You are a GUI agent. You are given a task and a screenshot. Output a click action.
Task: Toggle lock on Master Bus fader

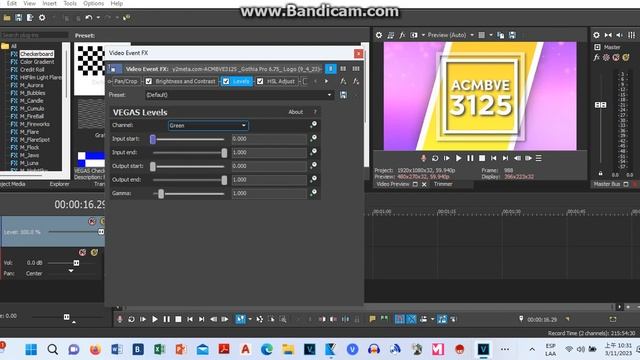click(600, 173)
